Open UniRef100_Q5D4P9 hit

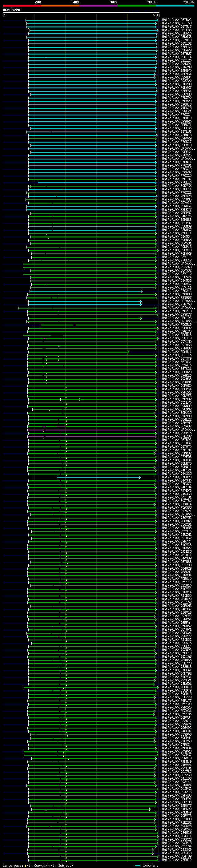tap(177, 50)
